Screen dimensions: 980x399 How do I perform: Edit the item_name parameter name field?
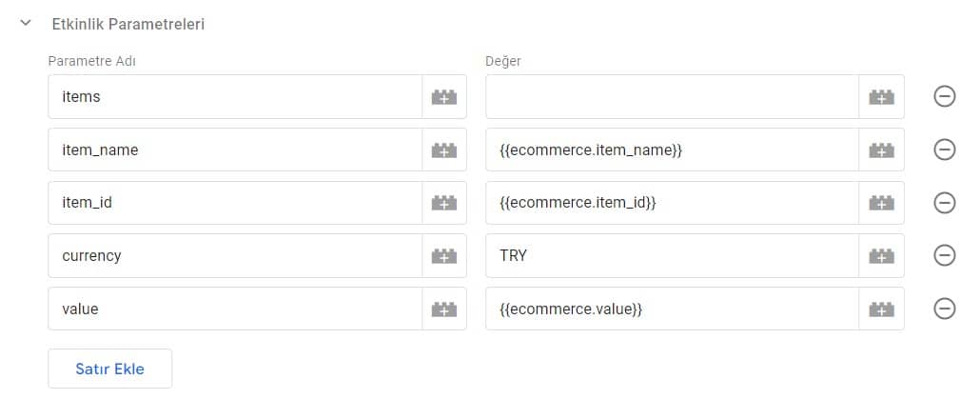235,150
